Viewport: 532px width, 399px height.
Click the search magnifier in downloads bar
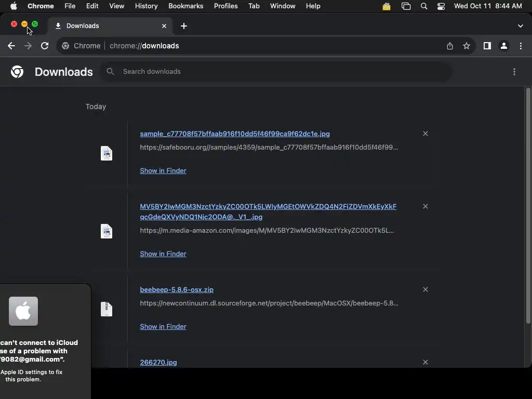[110, 72]
